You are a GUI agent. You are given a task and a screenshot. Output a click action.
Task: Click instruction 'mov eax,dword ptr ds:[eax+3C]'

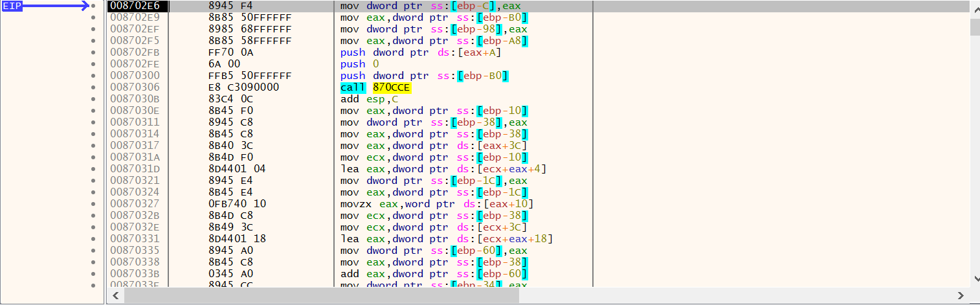pyautogui.click(x=434, y=146)
